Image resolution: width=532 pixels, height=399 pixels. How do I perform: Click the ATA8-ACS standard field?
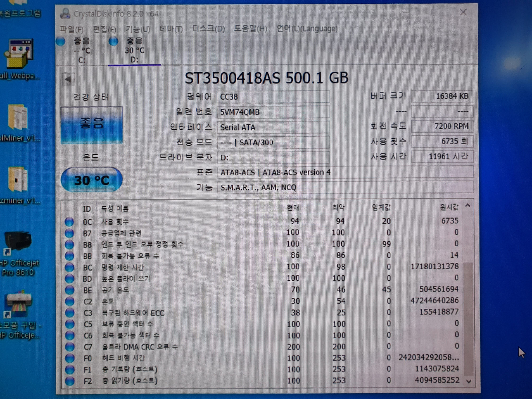pyautogui.click(x=345, y=172)
